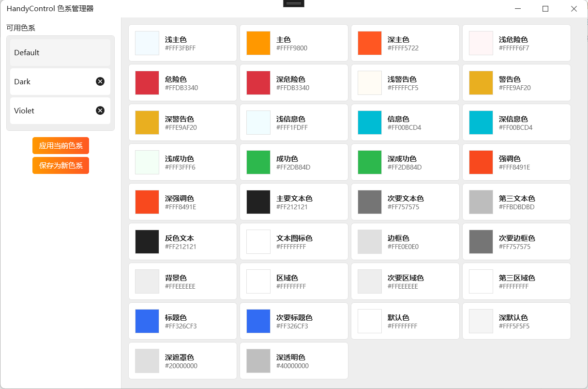Click the hex value #FFE0E0E0
This screenshot has width=588, height=389.
click(403, 247)
